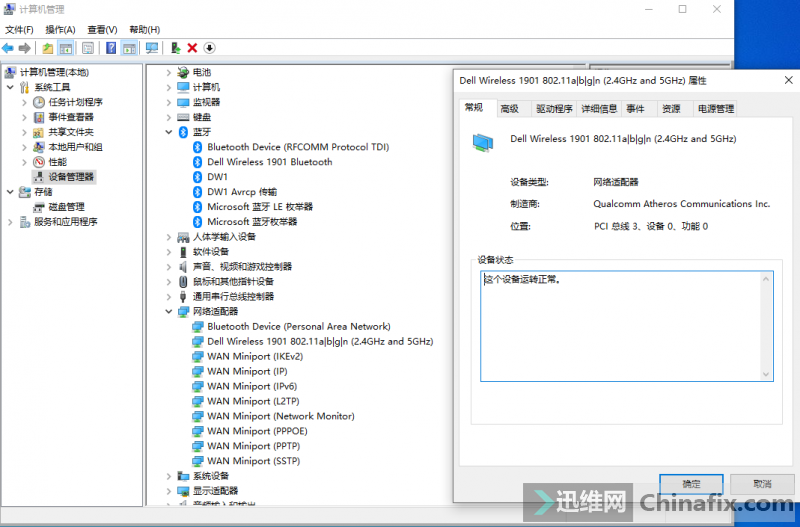Viewport: 800px width, 527px height.
Task: Click the 取消 button
Action: coord(762,484)
